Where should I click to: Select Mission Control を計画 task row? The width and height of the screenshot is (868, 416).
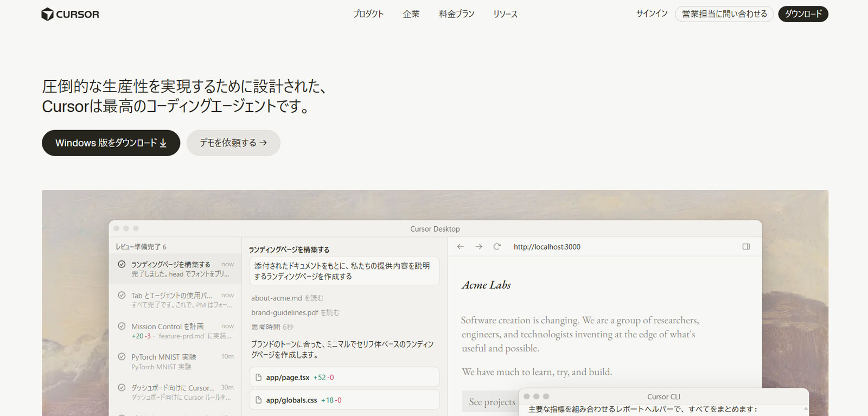[x=175, y=331]
